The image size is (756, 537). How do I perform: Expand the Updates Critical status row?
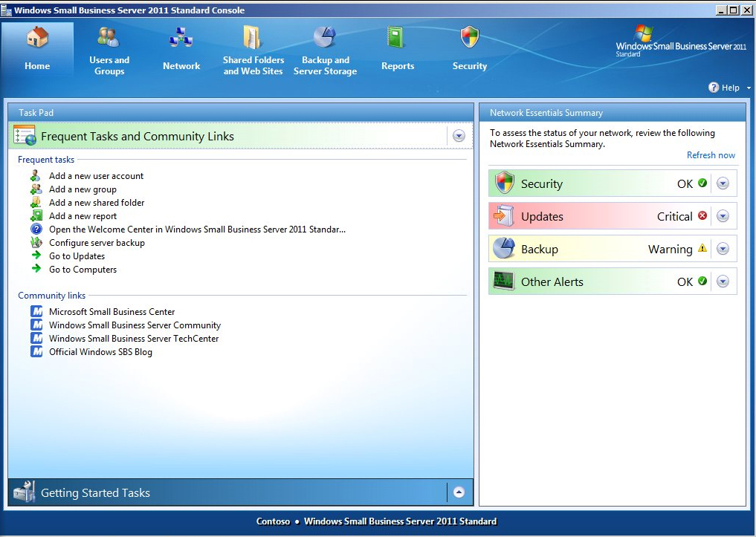[x=723, y=217]
